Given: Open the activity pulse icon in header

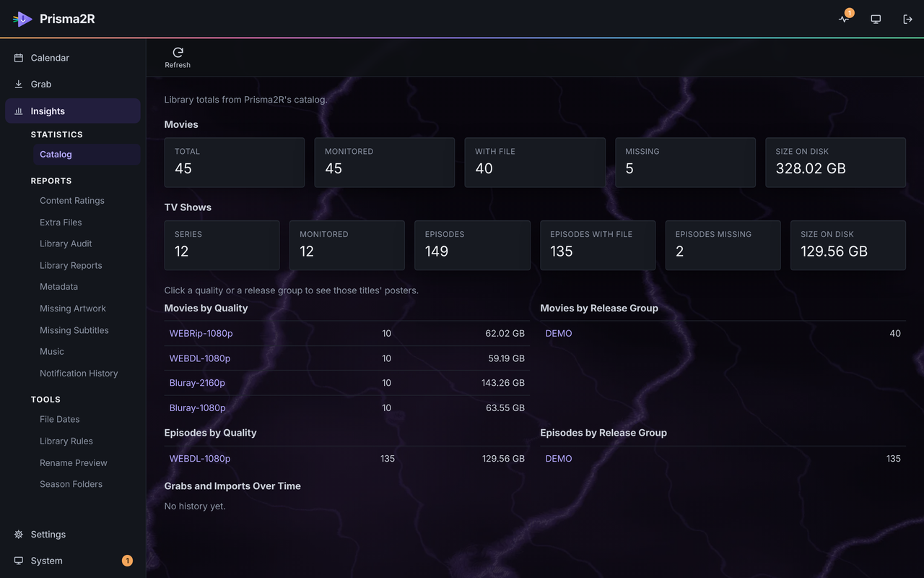Looking at the screenshot, I should point(844,19).
